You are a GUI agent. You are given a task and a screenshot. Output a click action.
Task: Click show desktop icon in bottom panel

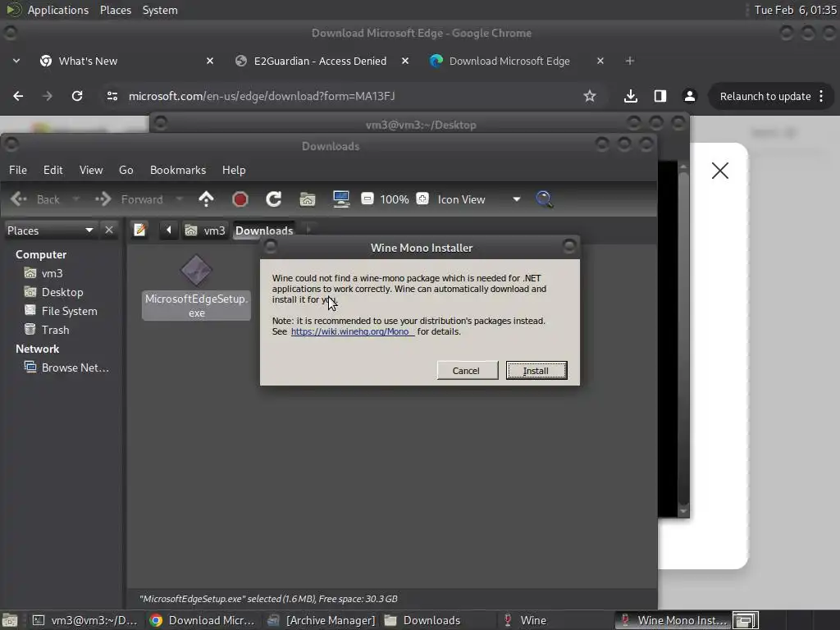[x=10, y=620]
